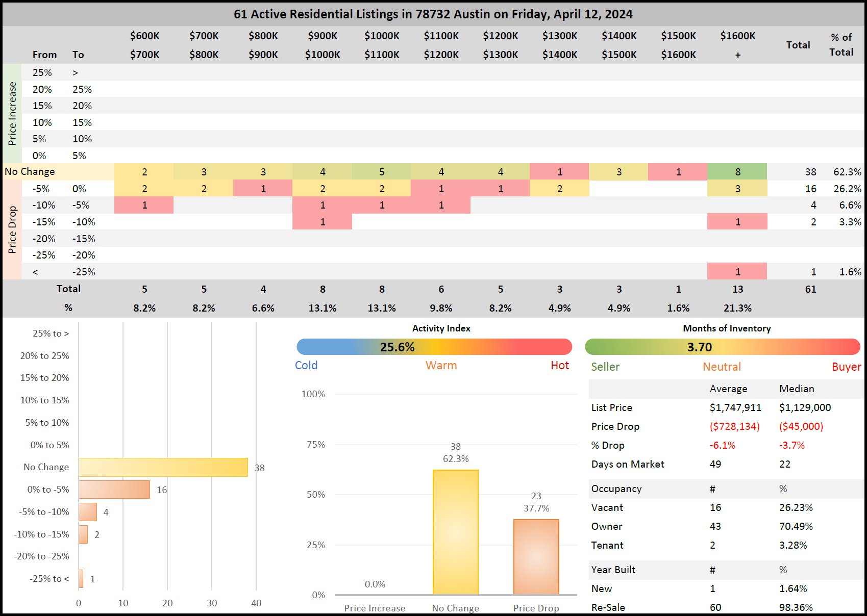867x616 pixels.
Task: Click the Re-Sale row label under Year Built
Action: [x=608, y=607]
